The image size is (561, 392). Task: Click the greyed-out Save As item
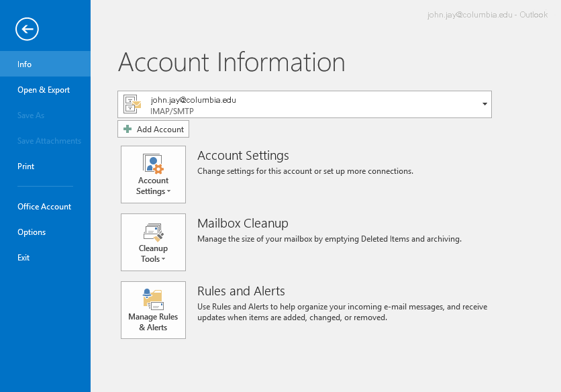(x=31, y=115)
